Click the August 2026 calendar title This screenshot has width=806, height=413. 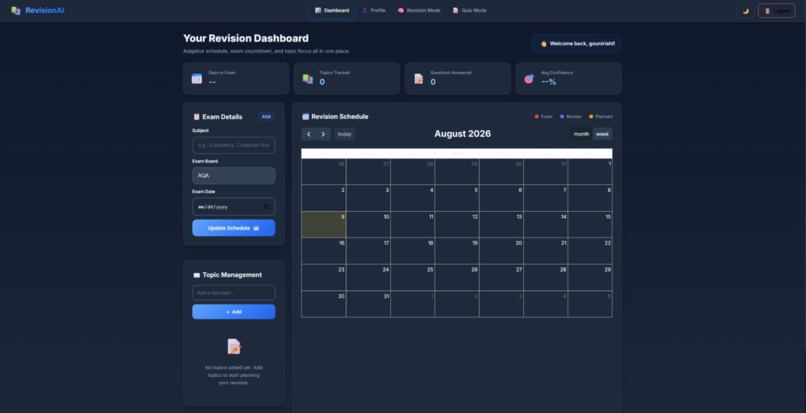point(463,134)
